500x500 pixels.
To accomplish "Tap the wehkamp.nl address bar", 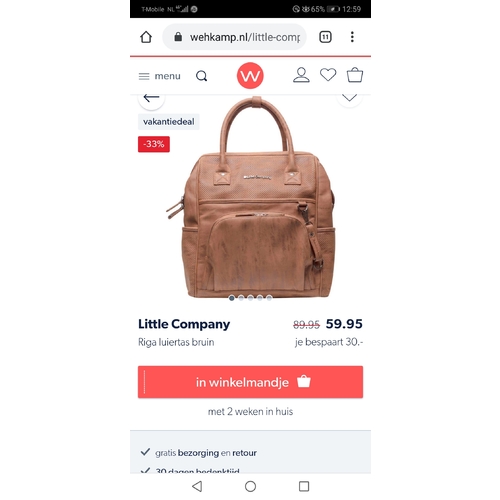I will [234, 37].
